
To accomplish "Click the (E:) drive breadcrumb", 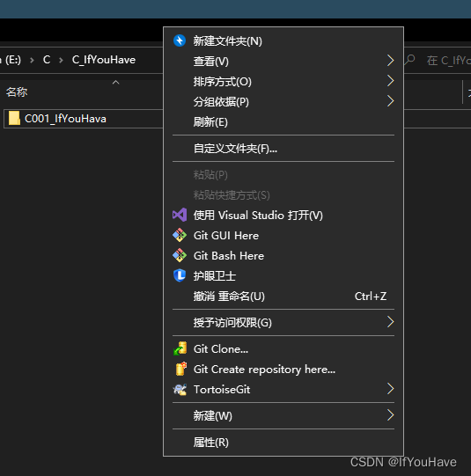I will (x=11, y=60).
